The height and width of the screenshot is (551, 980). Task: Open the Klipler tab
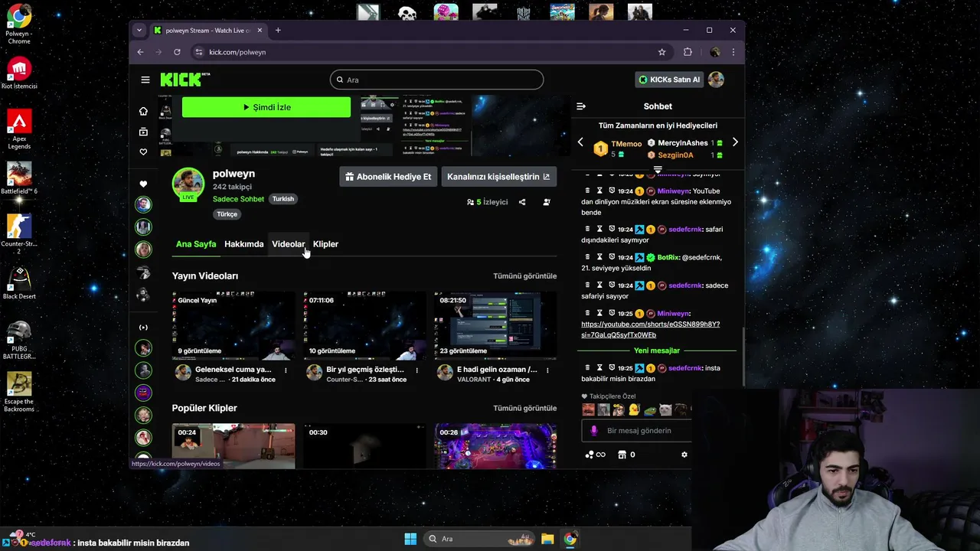(325, 244)
